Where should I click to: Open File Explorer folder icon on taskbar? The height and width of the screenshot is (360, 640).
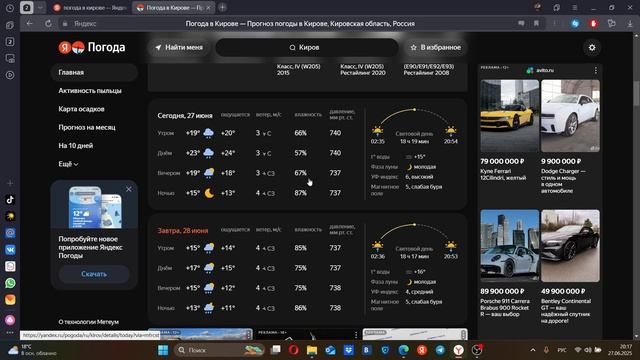312,350
